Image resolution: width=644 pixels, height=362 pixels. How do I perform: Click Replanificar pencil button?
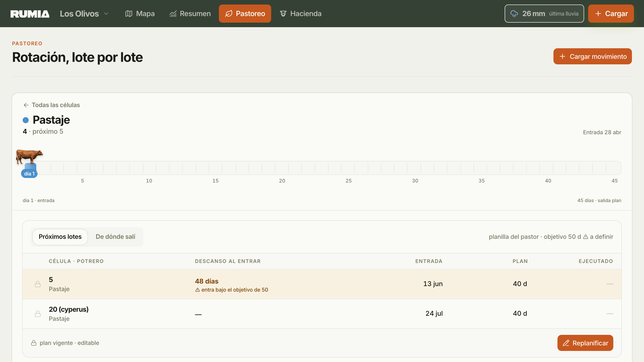585,343
